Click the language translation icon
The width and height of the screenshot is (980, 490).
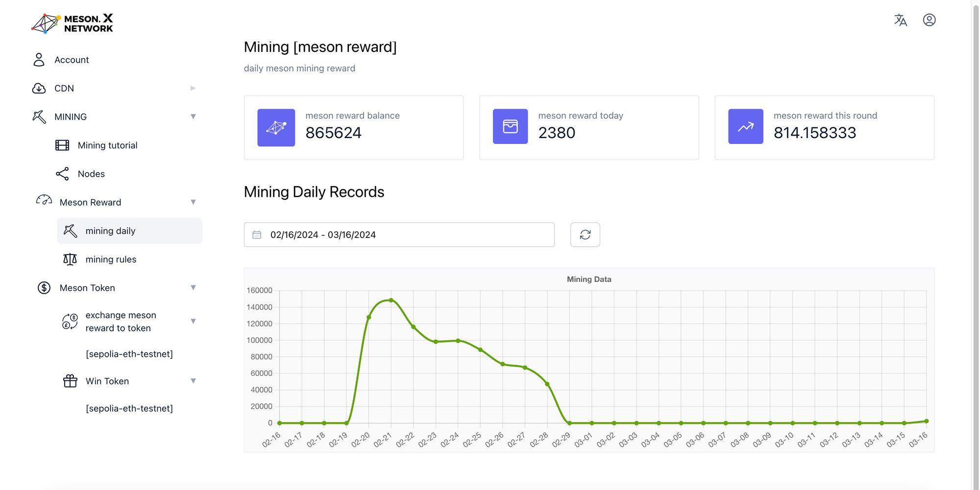click(900, 20)
